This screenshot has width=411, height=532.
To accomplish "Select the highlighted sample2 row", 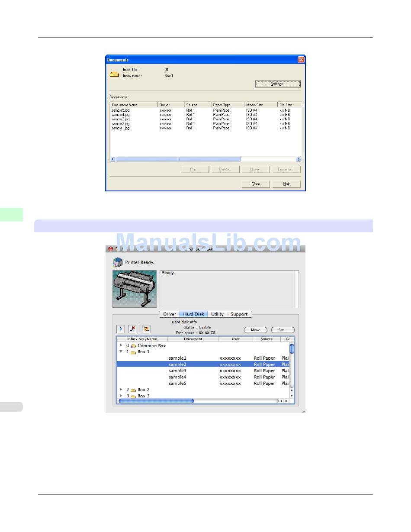I will (203, 364).
